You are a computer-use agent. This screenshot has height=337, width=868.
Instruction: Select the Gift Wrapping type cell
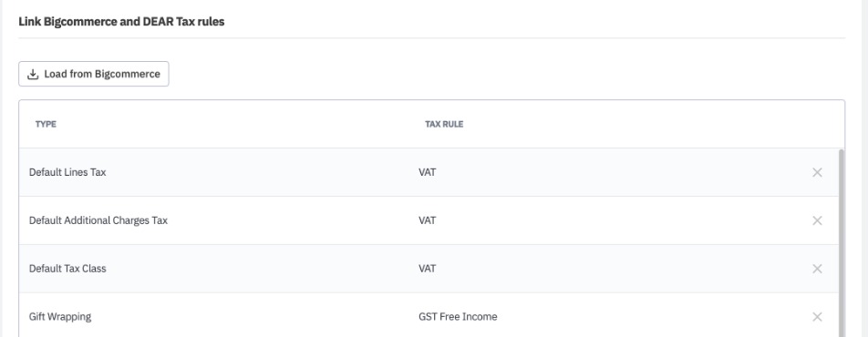60,317
